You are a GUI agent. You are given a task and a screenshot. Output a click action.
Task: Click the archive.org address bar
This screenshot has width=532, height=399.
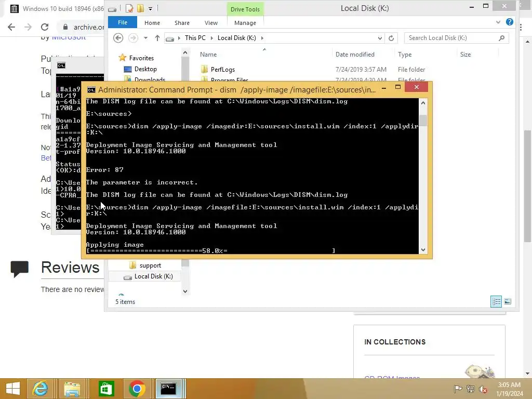click(88, 27)
